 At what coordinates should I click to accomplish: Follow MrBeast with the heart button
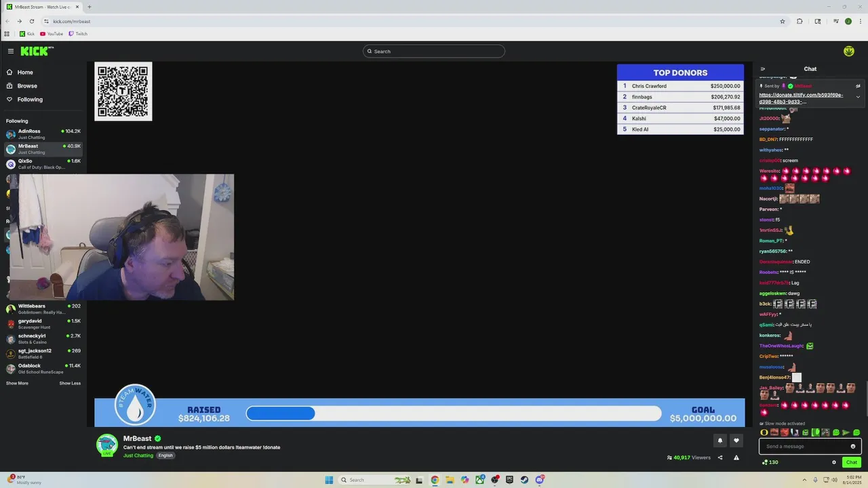[736, 441]
